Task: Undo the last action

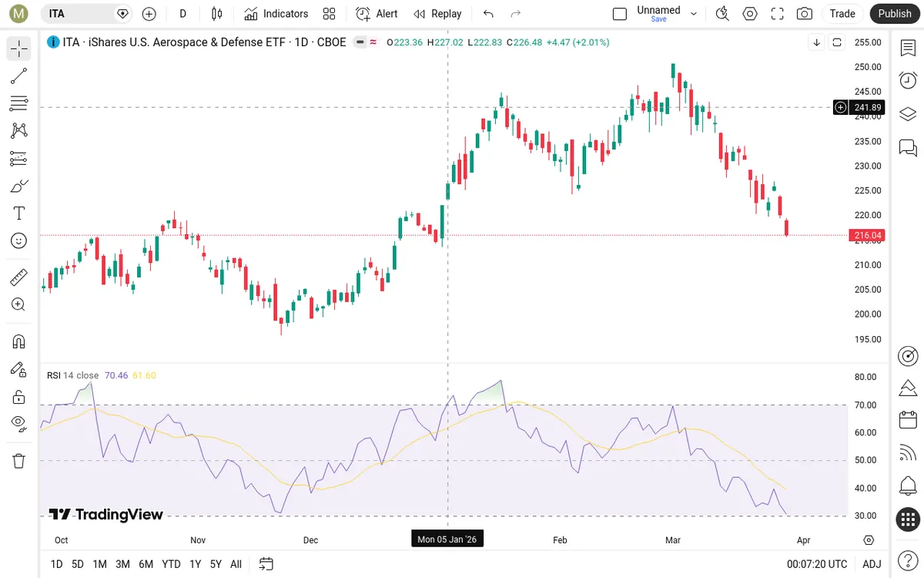Action: coord(488,14)
